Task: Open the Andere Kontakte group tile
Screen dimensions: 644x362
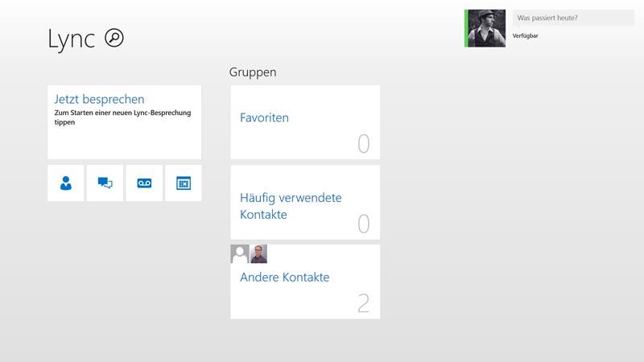Action: (x=305, y=282)
